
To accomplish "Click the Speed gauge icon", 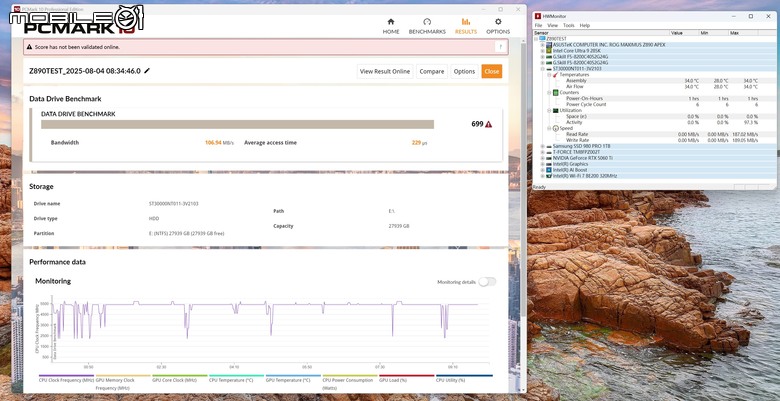I will [556, 128].
